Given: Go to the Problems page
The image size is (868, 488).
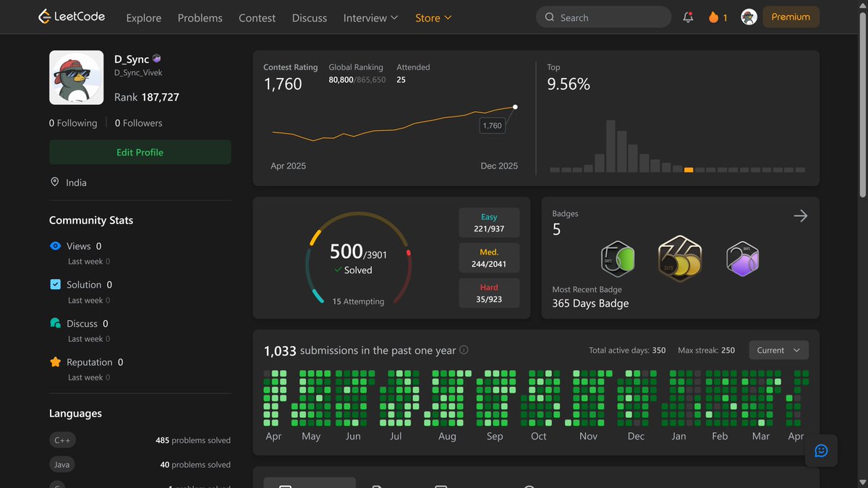Looking at the screenshot, I should (x=200, y=17).
